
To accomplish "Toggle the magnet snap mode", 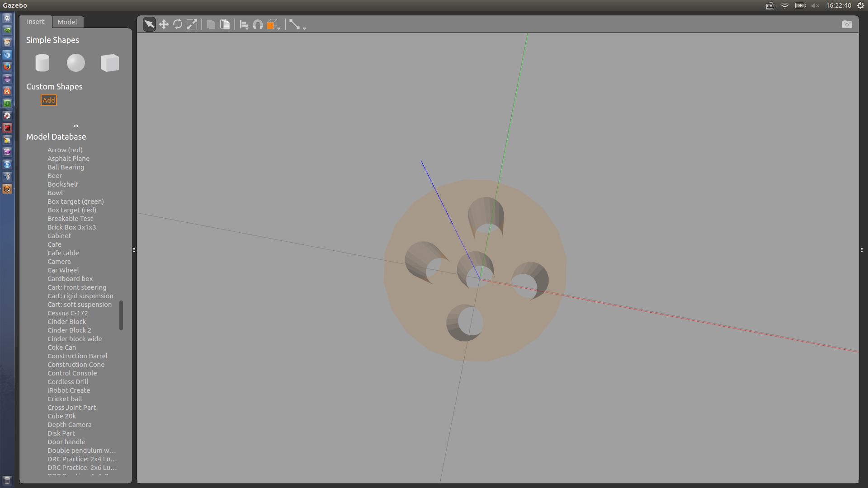I will [x=258, y=24].
